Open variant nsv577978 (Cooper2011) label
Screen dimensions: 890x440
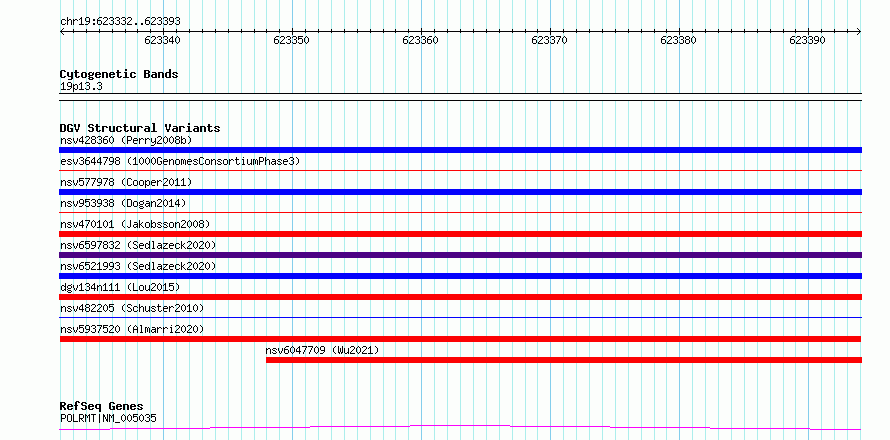pyautogui.click(x=126, y=182)
